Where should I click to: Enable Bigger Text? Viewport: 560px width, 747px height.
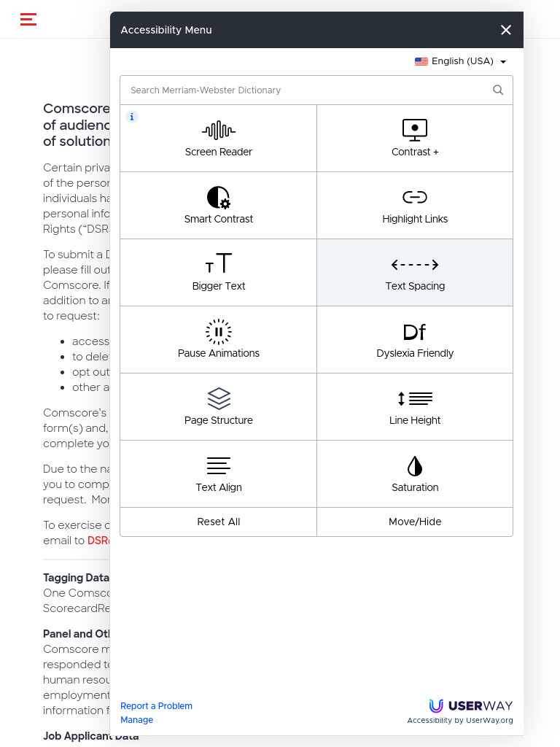[218, 273]
